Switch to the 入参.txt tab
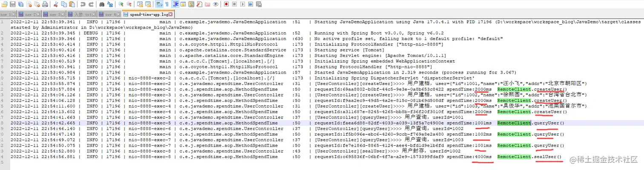Screen dimensions: 644x170 [x=83, y=14]
